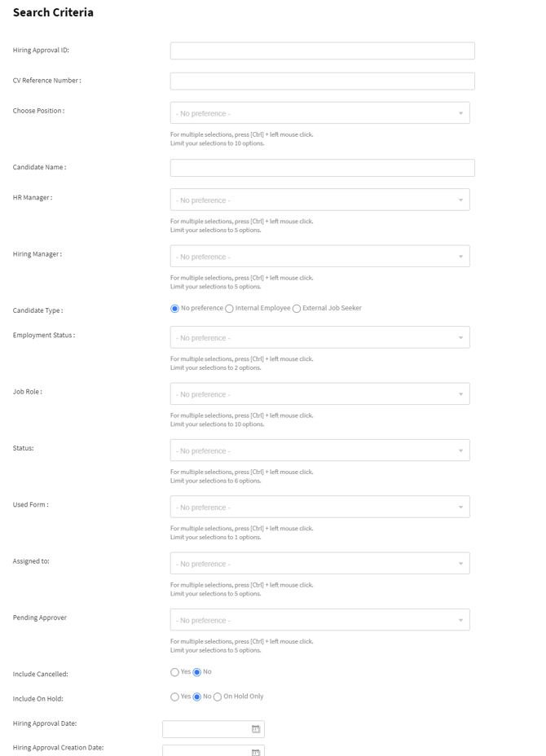Choose Yes for Include On Hold

(x=174, y=697)
